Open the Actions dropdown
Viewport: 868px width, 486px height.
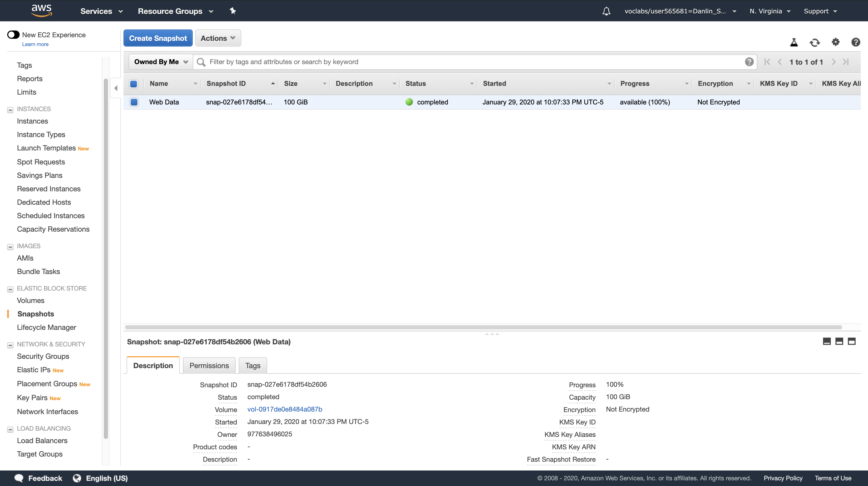pyautogui.click(x=218, y=38)
